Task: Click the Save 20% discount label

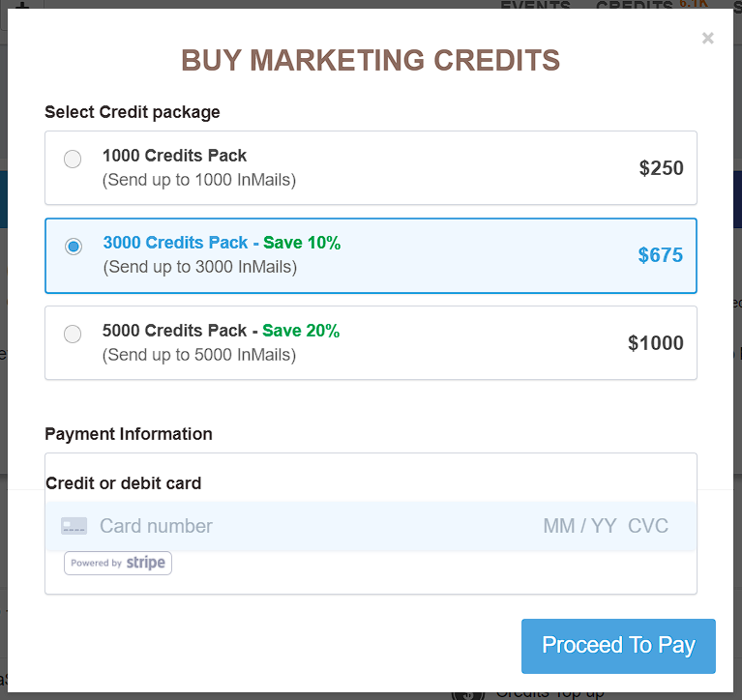Action: tap(301, 331)
